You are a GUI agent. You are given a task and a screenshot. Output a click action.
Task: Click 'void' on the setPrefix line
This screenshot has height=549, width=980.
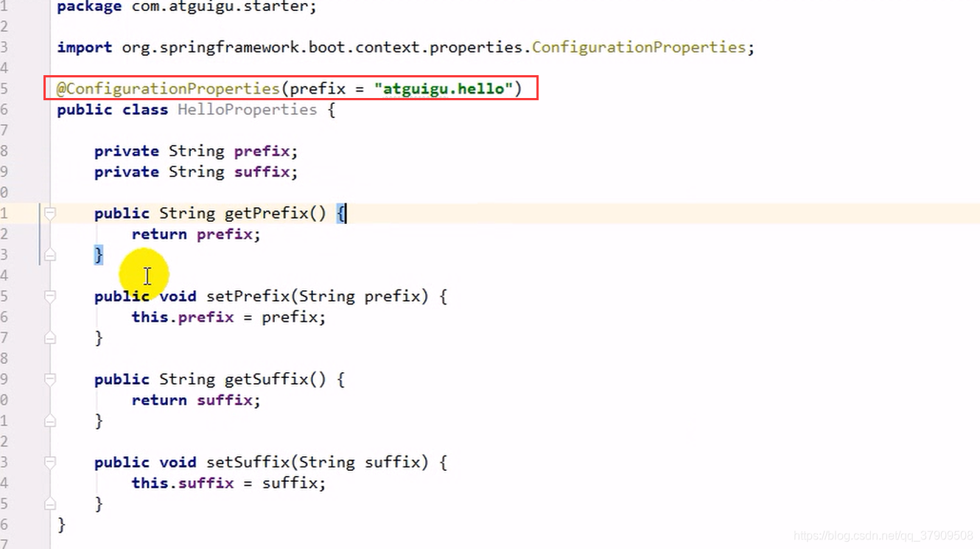(178, 296)
